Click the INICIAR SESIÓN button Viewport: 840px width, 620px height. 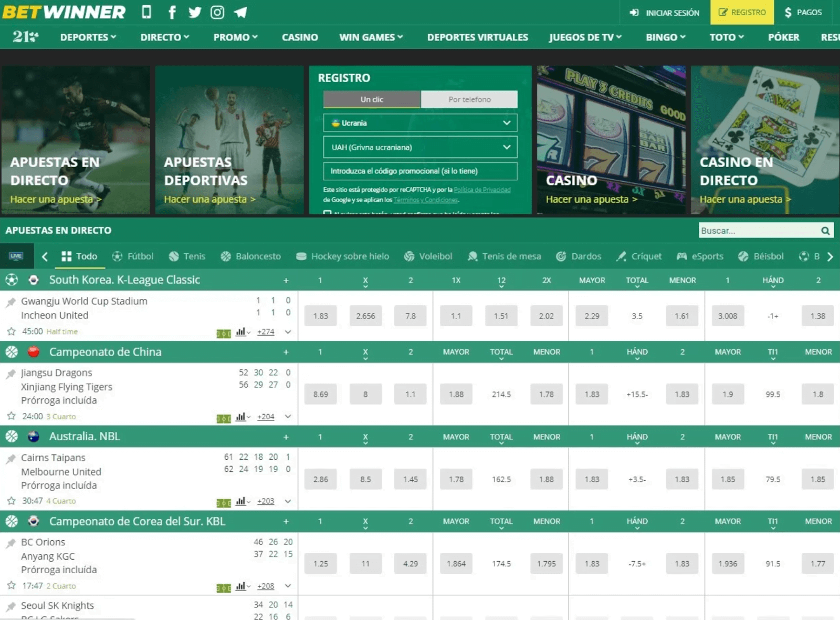coord(665,13)
